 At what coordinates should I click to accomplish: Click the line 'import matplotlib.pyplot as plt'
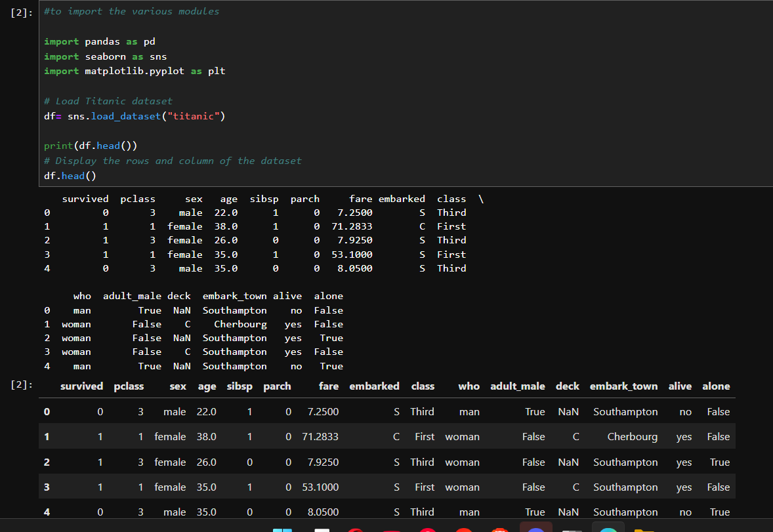pos(135,71)
